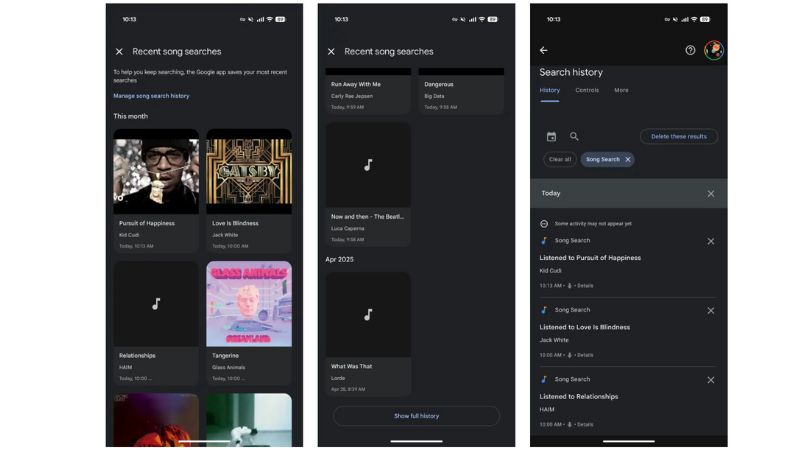Click the Song Search filter chip label

pos(603,159)
